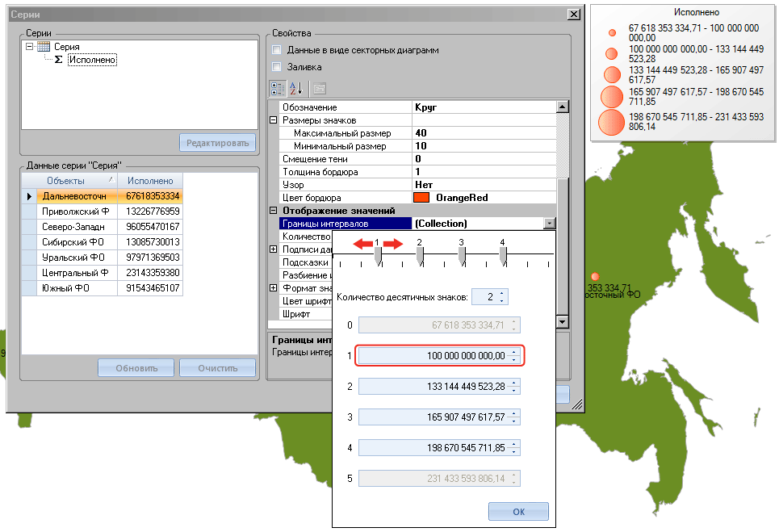Click the OK button in intervals popup

pos(518,511)
